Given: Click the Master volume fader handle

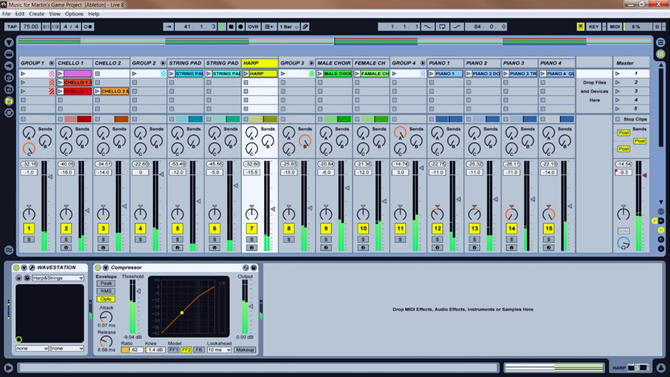Looking at the screenshot, I should (x=645, y=175).
